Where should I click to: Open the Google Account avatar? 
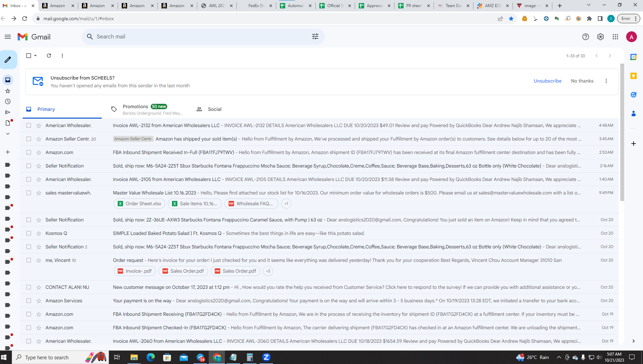632,37
